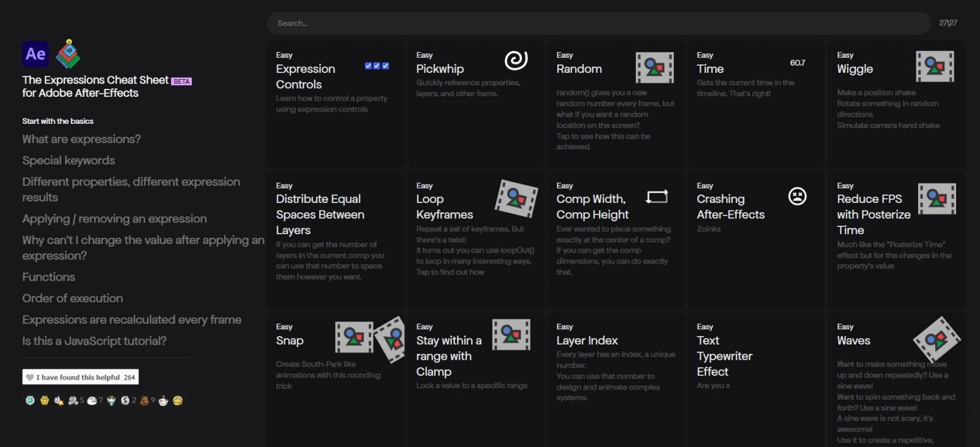Click the filmstrip icon on Reduce FPS card
Viewport: 980px width, 447px height.
(937, 199)
